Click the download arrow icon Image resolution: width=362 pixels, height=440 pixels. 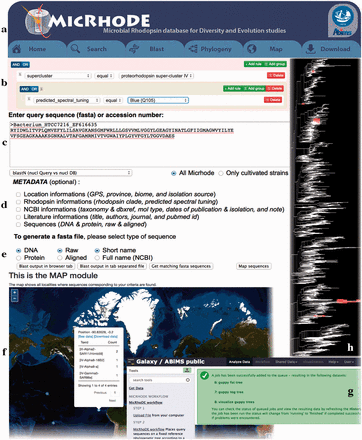pyautogui.click(x=310, y=49)
